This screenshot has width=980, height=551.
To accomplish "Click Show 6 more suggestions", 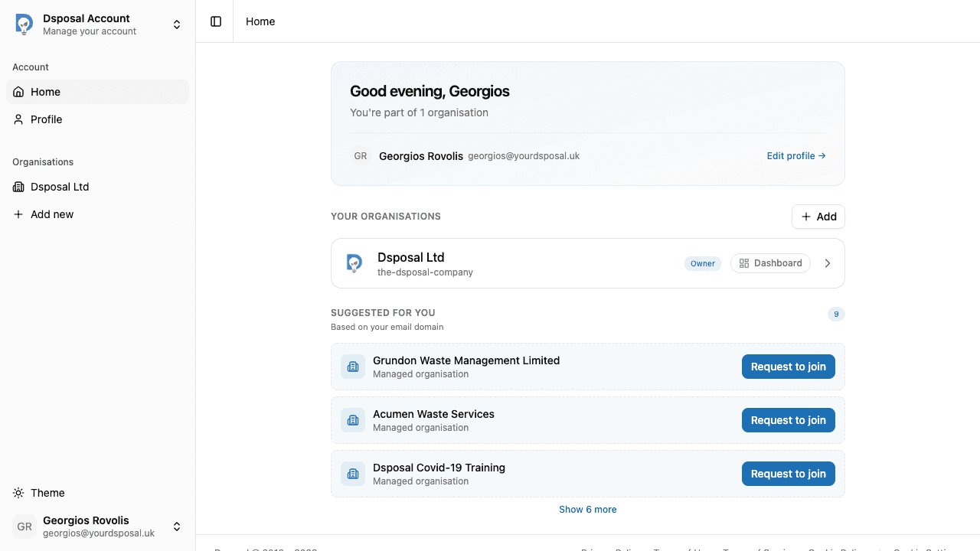I will (x=587, y=509).
